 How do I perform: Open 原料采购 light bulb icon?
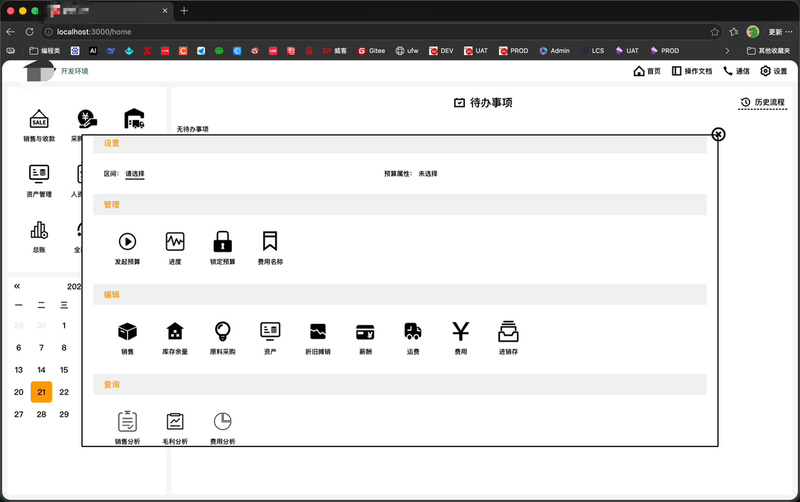tap(222, 332)
